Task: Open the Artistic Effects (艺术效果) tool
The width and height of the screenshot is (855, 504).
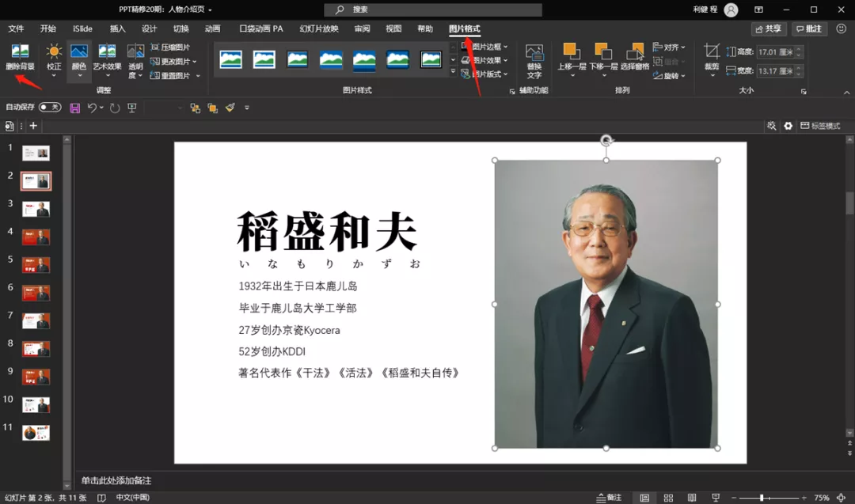Action: click(x=107, y=59)
